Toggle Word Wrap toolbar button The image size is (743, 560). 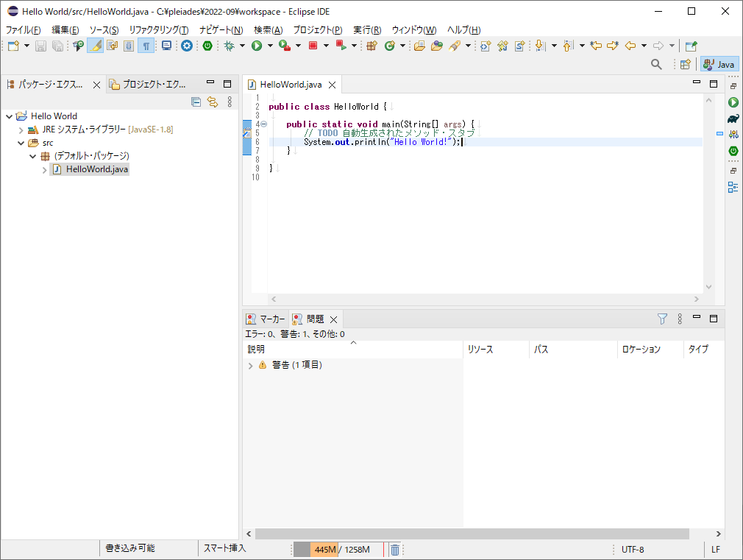[113, 46]
